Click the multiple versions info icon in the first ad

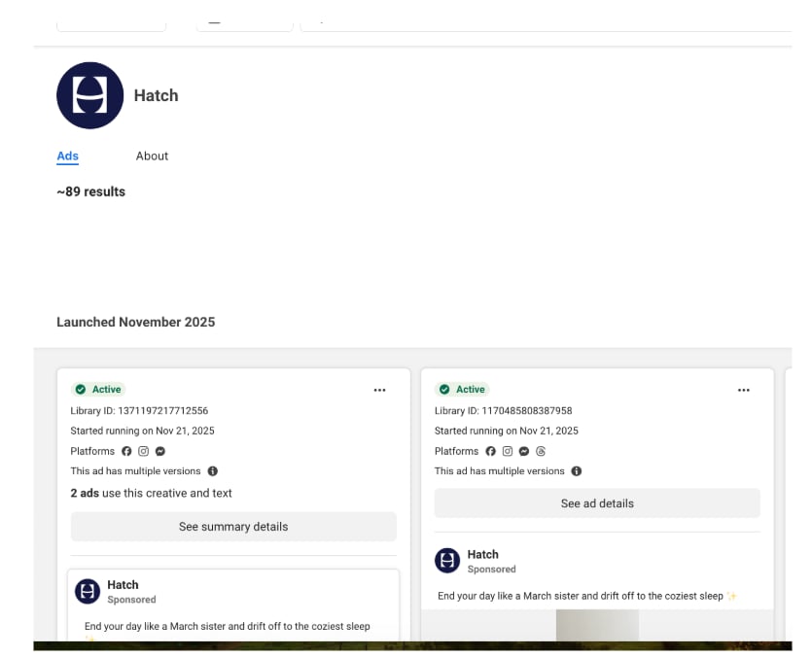click(213, 471)
